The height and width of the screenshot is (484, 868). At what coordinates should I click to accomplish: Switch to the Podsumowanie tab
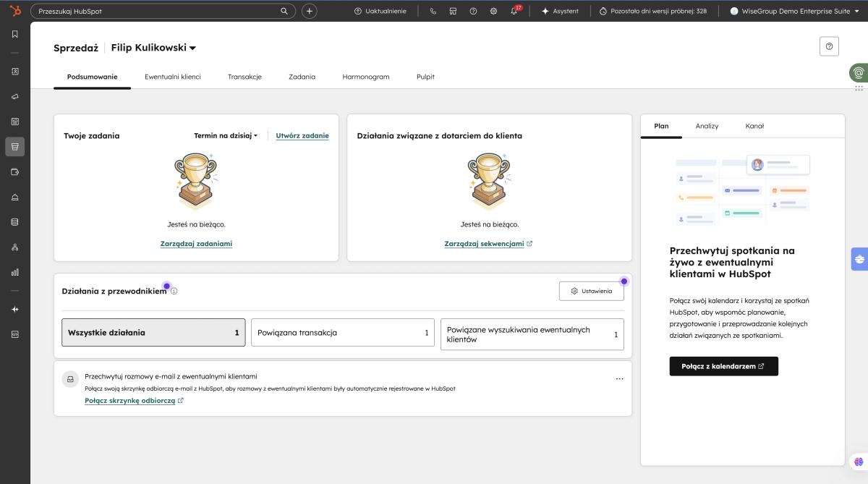point(93,77)
